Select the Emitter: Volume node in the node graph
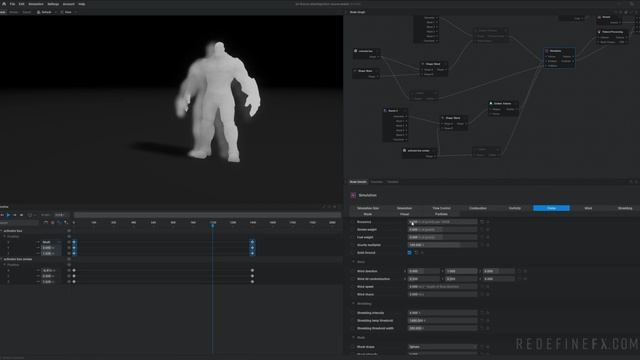This screenshot has width=640, height=360. point(503,109)
